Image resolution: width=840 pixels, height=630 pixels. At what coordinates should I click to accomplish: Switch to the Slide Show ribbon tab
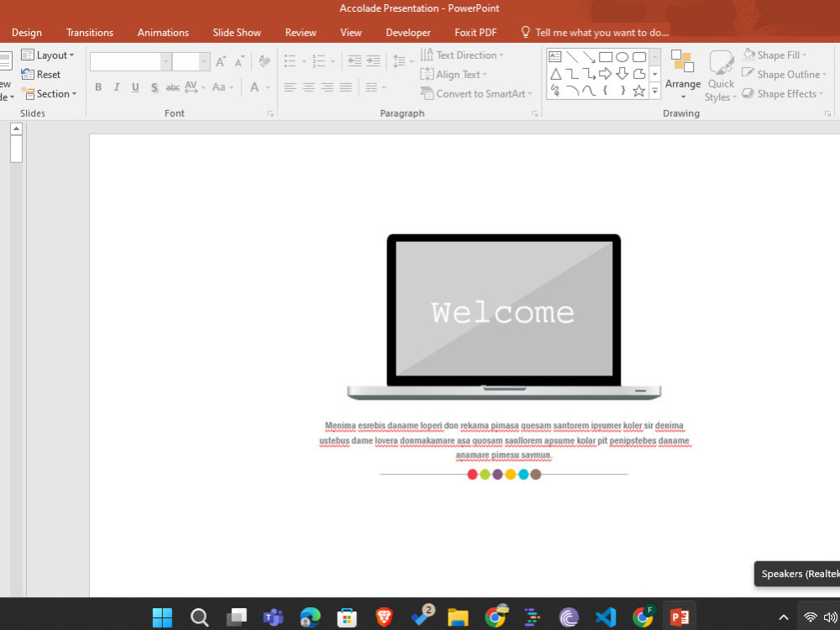pyautogui.click(x=236, y=32)
